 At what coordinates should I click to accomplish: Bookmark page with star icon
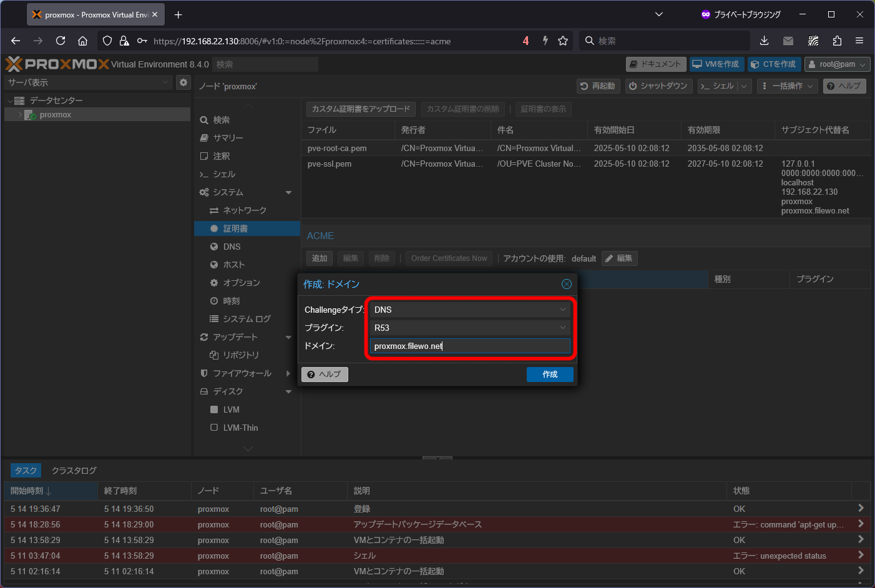(563, 41)
